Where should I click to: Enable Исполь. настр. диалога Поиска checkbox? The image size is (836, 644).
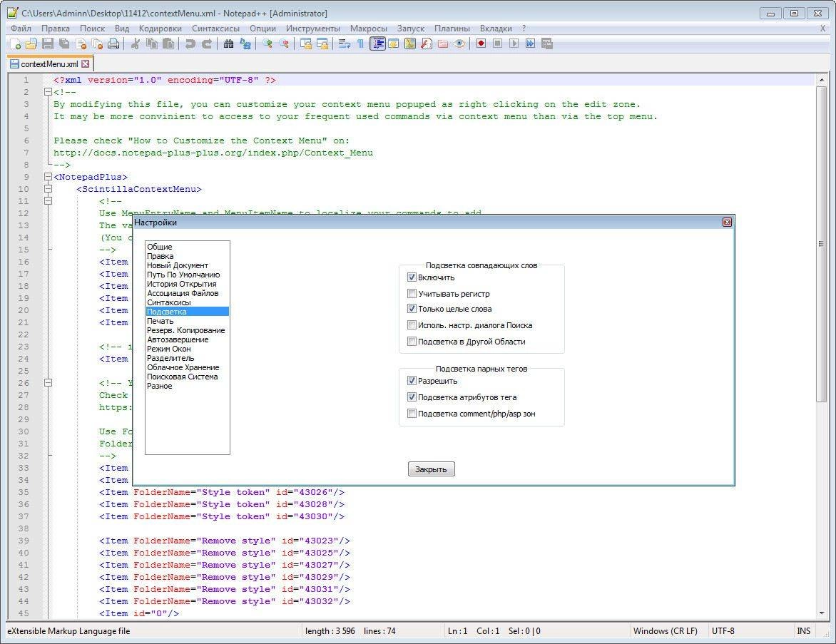click(412, 324)
